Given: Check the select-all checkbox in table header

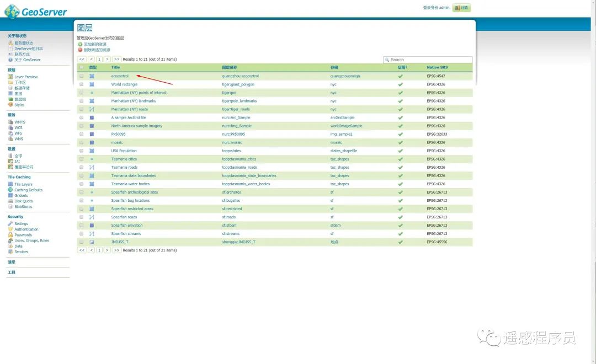Looking at the screenshot, I should 80,67.
